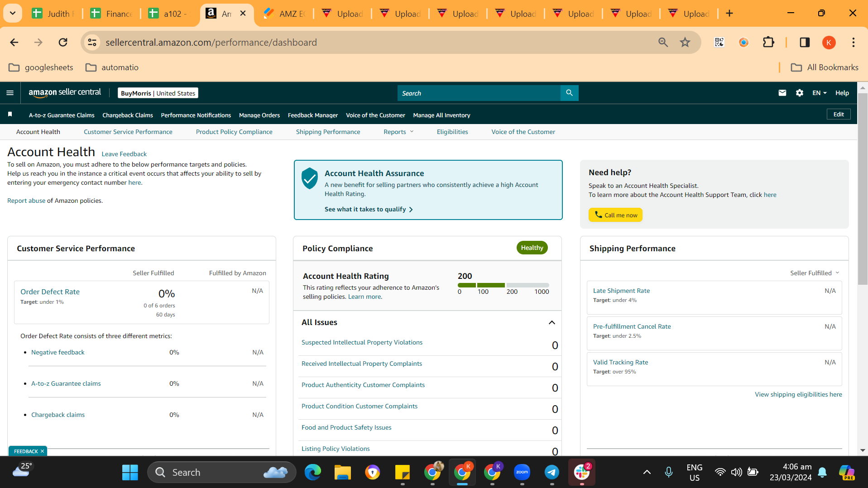Open the tab search dropdown arrow
This screenshot has height=488, width=868.
point(13,13)
